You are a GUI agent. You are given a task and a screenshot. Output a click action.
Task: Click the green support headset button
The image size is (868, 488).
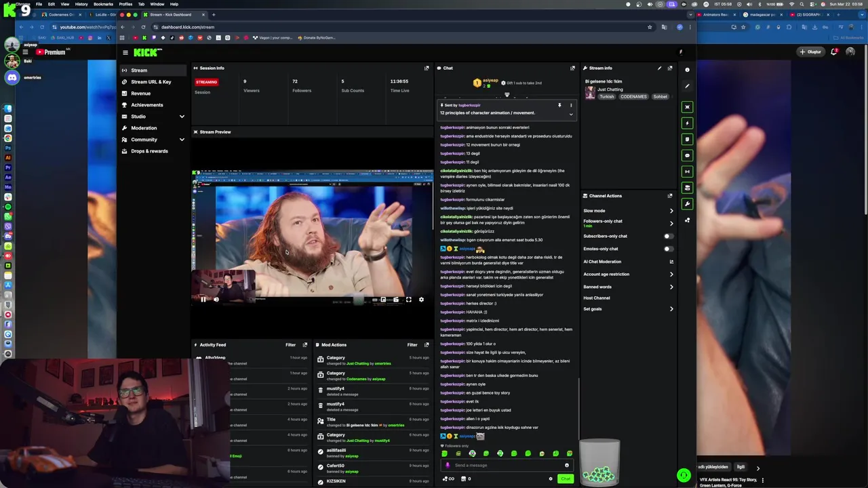[684, 475]
